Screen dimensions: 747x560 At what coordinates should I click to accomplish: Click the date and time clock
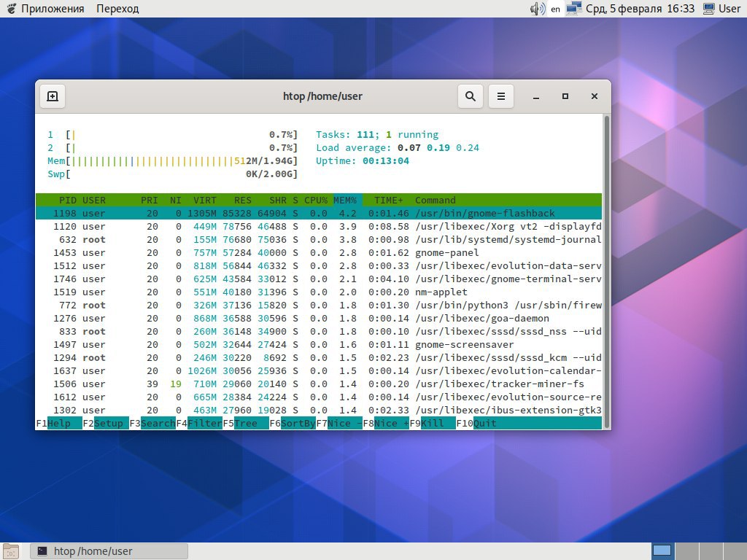coord(640,9)
